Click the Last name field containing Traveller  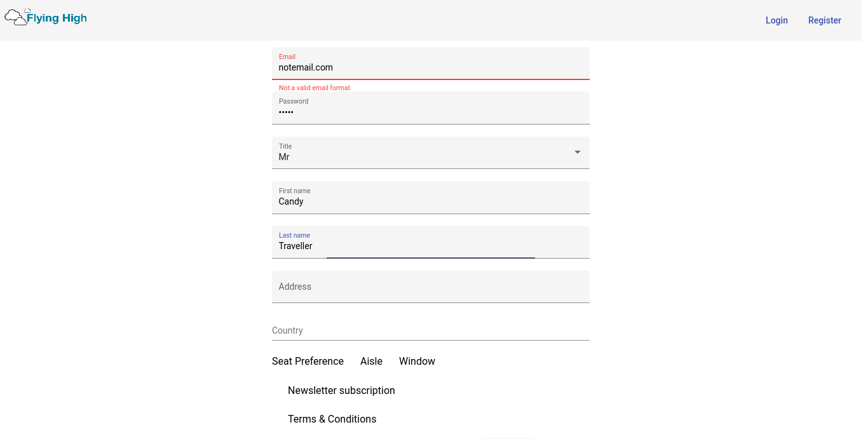click(431, 242)
